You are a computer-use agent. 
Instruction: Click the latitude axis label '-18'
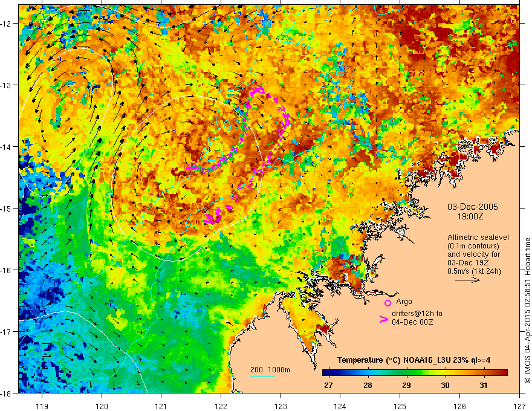coord(7,393)
